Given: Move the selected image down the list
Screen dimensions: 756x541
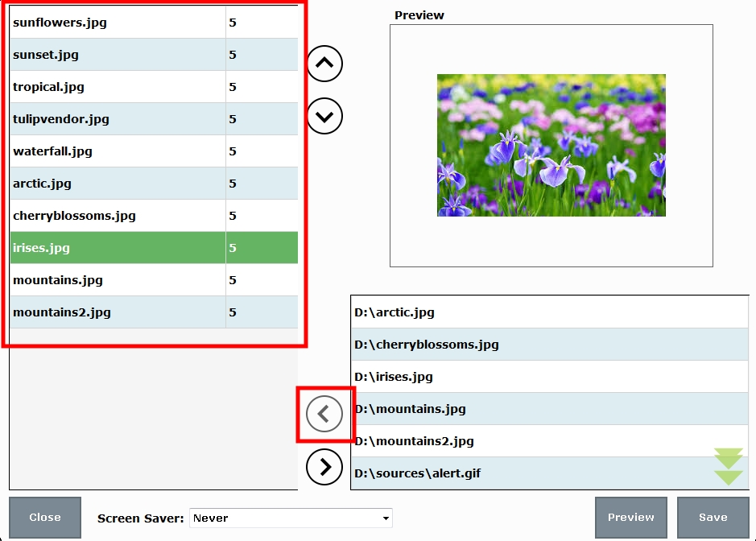Looking at the screenshot, I should click(x=324, y=116).
